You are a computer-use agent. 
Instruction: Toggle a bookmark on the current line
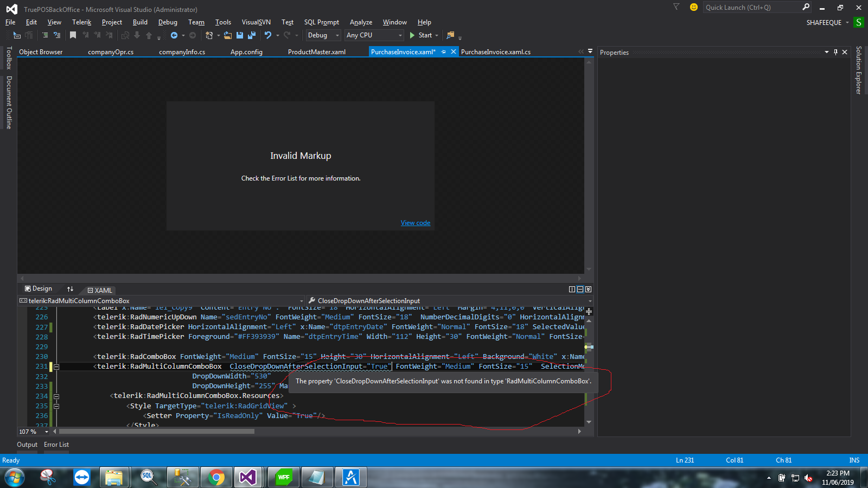click(x=73, y=35)
